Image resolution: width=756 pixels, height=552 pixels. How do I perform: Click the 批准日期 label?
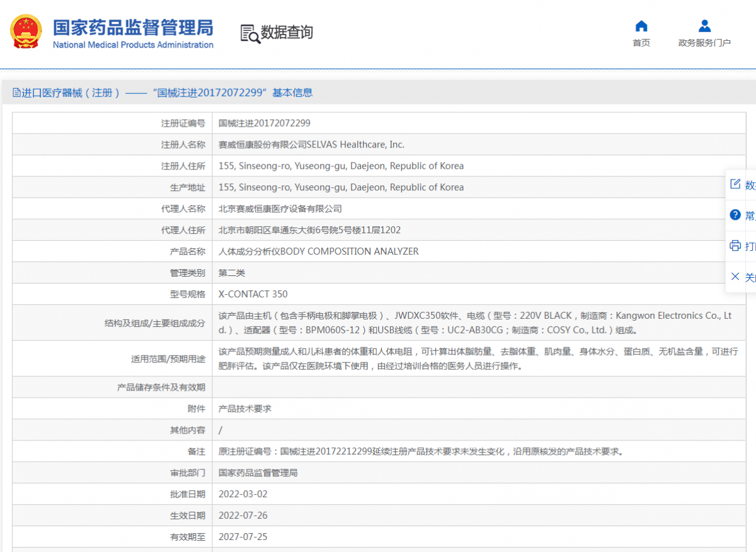[188, 494]
